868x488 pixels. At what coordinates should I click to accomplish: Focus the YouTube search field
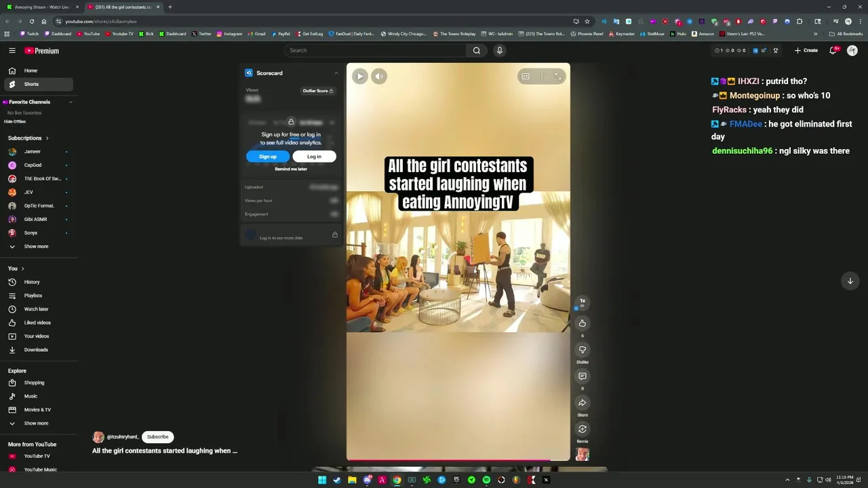pyautogui.click(x=375, y=50)
